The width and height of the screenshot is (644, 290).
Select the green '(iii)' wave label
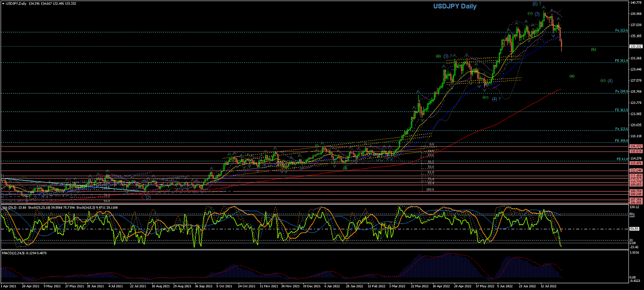pyautogui.click(x=438, y=56)
